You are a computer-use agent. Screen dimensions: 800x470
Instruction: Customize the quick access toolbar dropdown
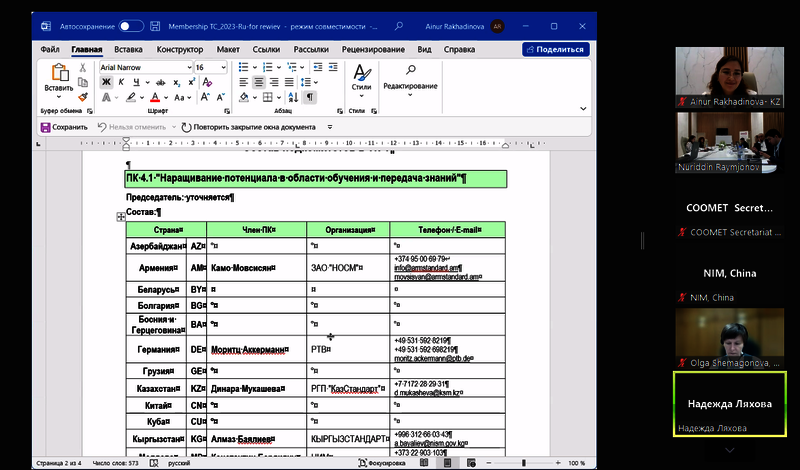330,127
